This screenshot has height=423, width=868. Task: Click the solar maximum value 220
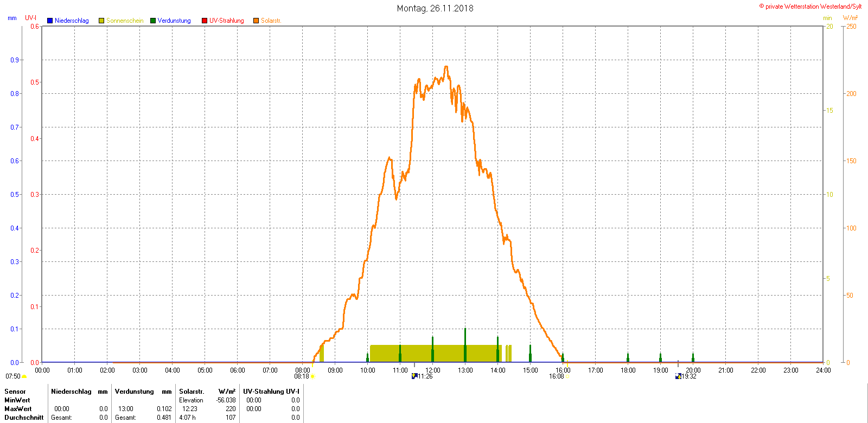coord(231,409)
